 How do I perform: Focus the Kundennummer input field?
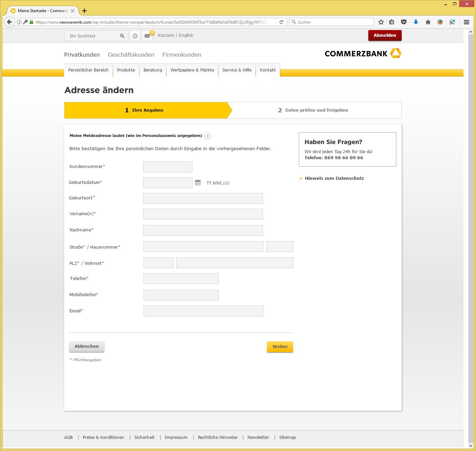pyautogui.click(x=168, y=167)
